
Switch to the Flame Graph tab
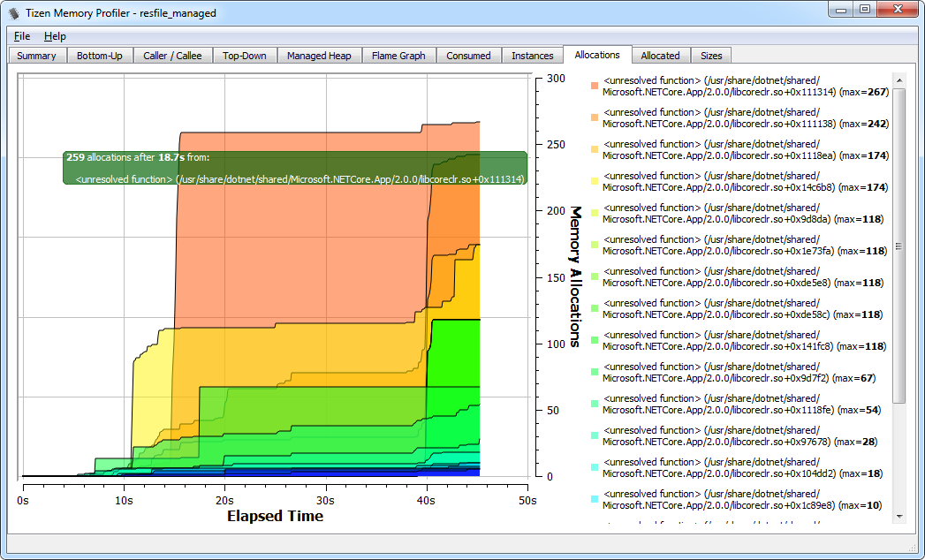[398, 55]
